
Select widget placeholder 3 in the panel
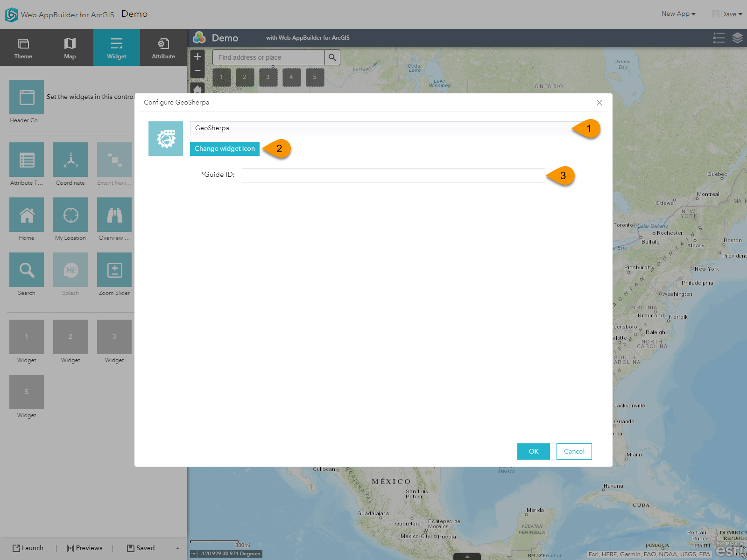[x=114, y=337]
